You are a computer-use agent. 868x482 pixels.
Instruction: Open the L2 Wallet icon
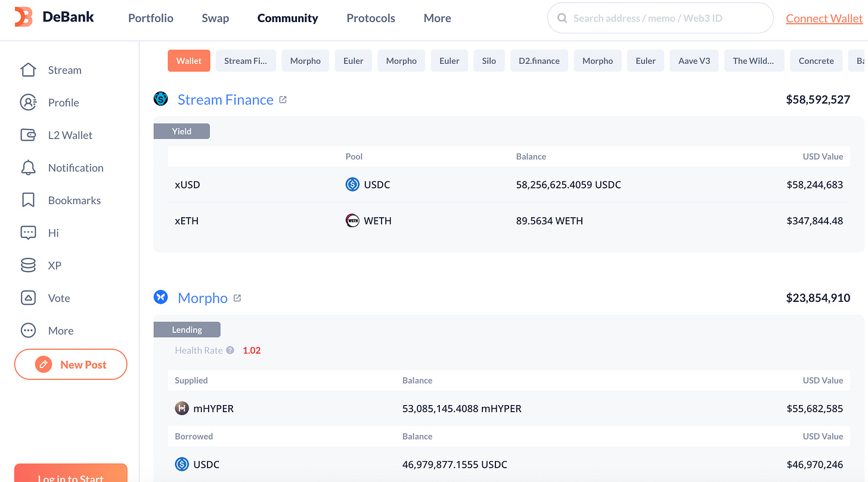(28, 135)
